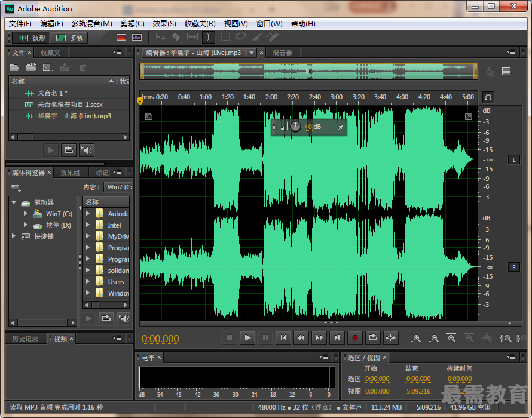Click the transport Stop button
The image size is (532, 418).
[230, 337]
